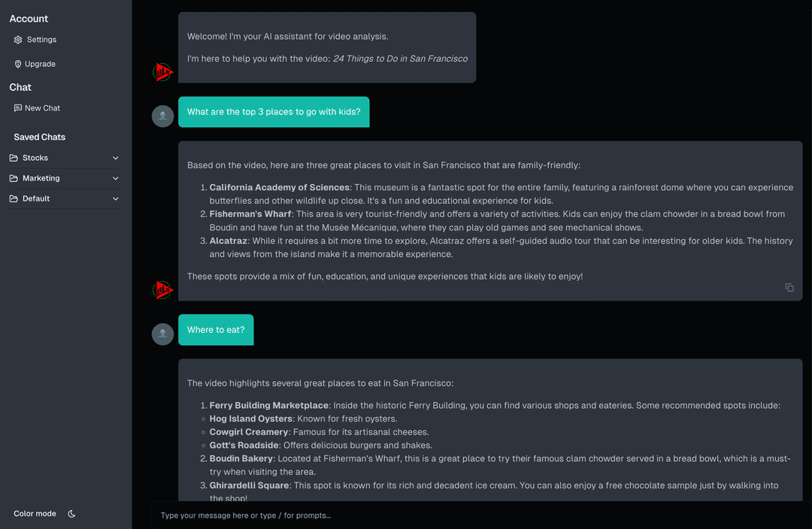The image size is (812, 529).
Task: Click the Settings link
Action: pyautogui.click(x=41, y=39)
